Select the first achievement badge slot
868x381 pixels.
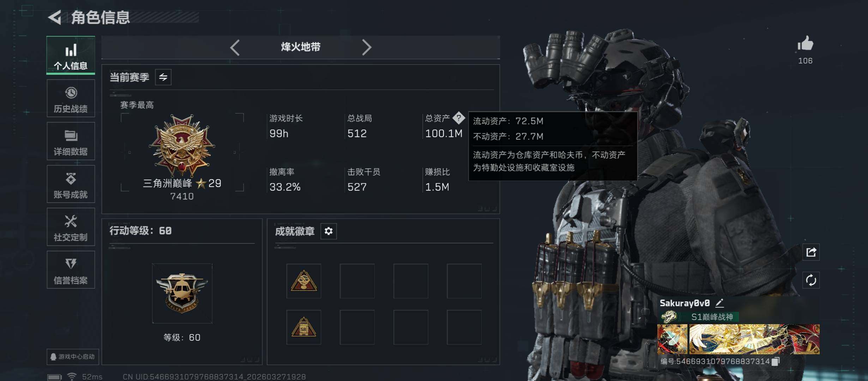pos(303,281)
